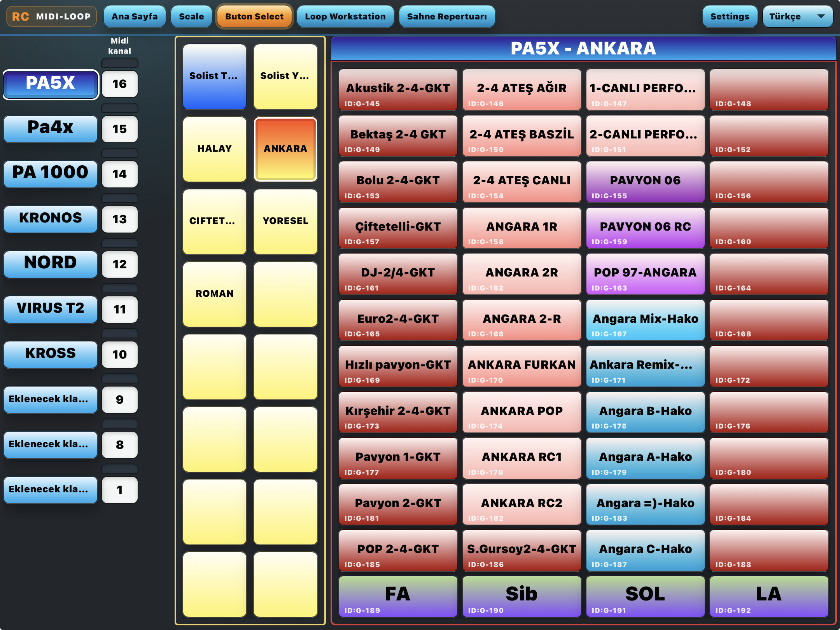The image size is (840, 630).
Task: Select the Pa4x keyboard
Action: tap(51, 128)
